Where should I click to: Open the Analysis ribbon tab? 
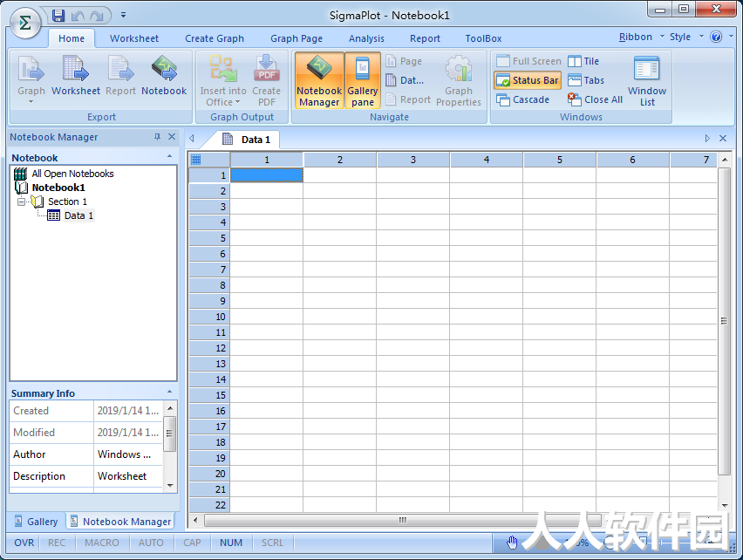[x=366, y=38]
